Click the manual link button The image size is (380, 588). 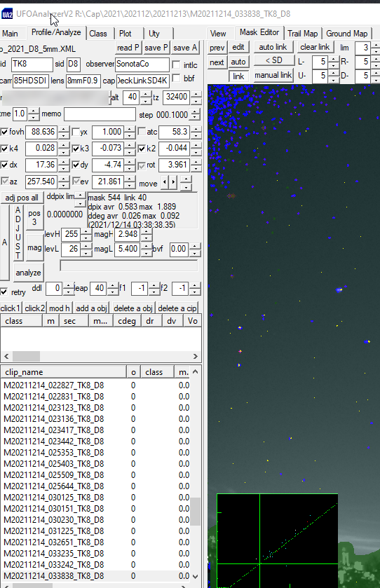point(273,75)
